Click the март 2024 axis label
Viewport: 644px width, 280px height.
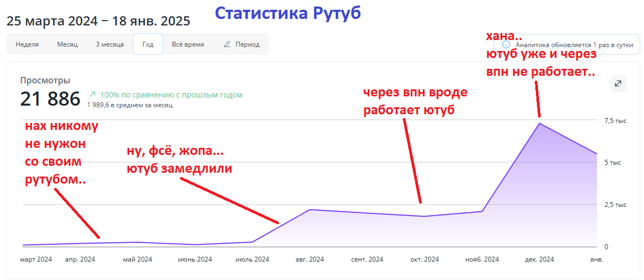coord(36,259)
